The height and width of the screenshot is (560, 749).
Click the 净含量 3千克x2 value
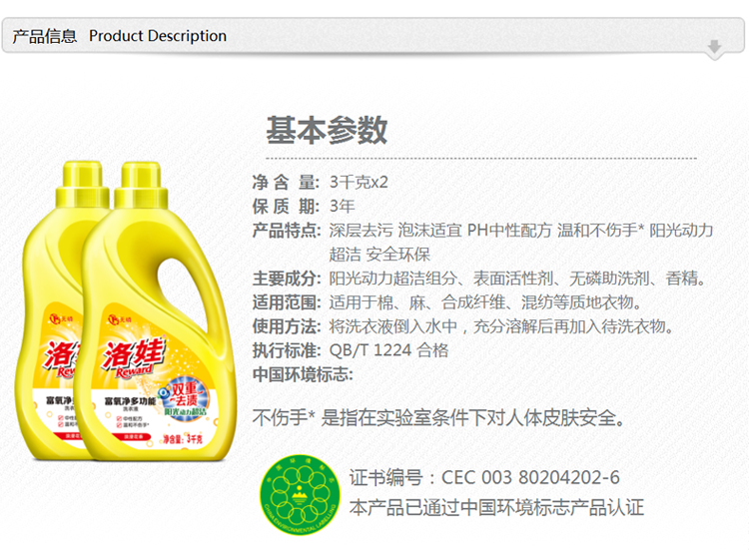(359, 183)
